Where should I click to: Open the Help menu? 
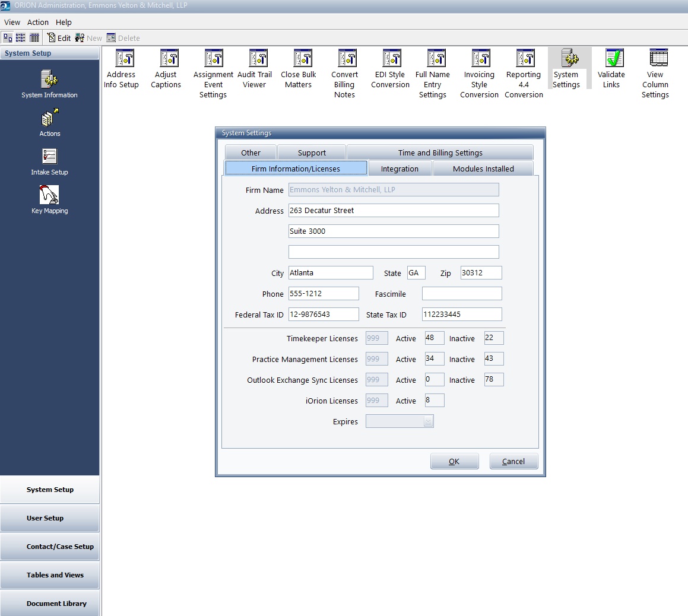[64, 23]
